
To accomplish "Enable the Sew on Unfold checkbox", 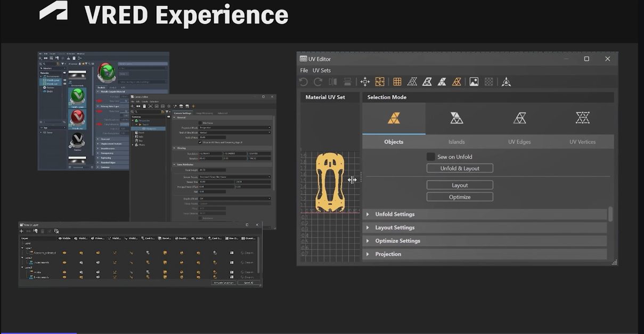I will coord(430,156).
